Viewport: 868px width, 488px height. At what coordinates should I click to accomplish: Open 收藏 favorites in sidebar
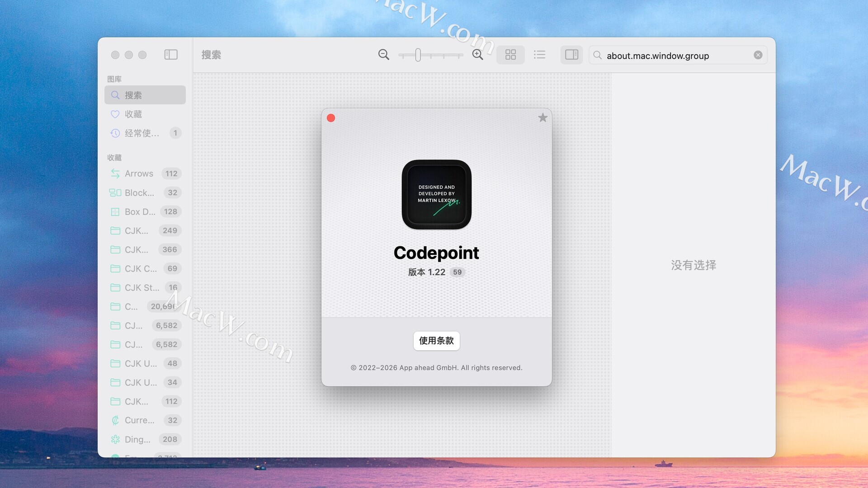133,114
